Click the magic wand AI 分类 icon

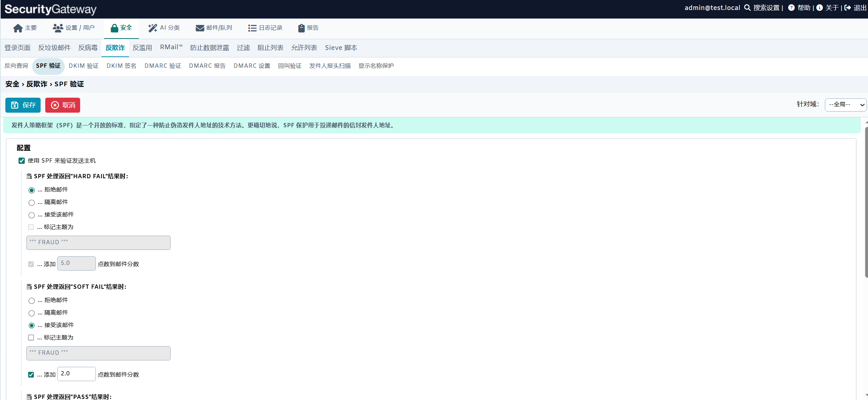pyautogui.click(x=153, y=28)
